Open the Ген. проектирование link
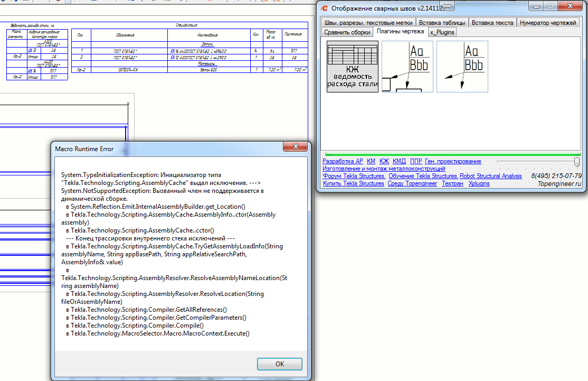This screenshot has height=381, width=588. click(x=453, y=161)
